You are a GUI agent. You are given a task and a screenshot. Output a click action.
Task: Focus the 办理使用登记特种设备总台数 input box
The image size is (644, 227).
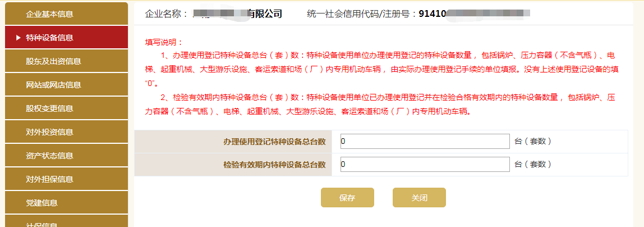425,142
